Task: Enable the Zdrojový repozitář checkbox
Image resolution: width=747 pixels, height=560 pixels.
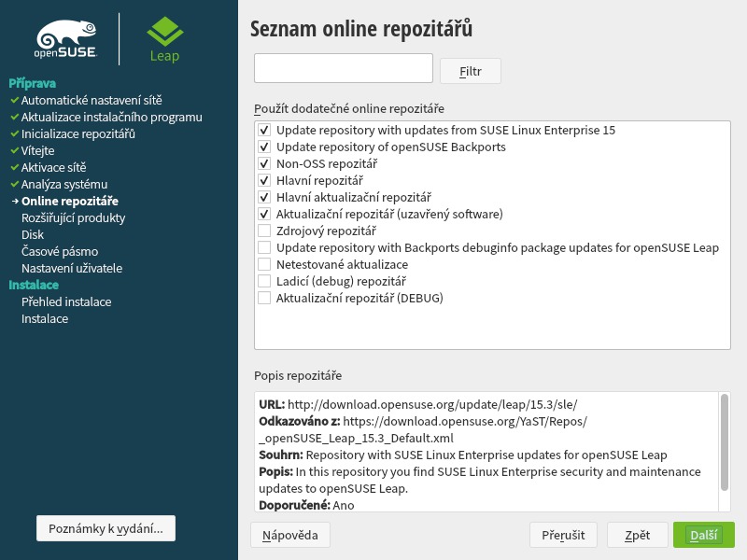Action: coord(264,231)
